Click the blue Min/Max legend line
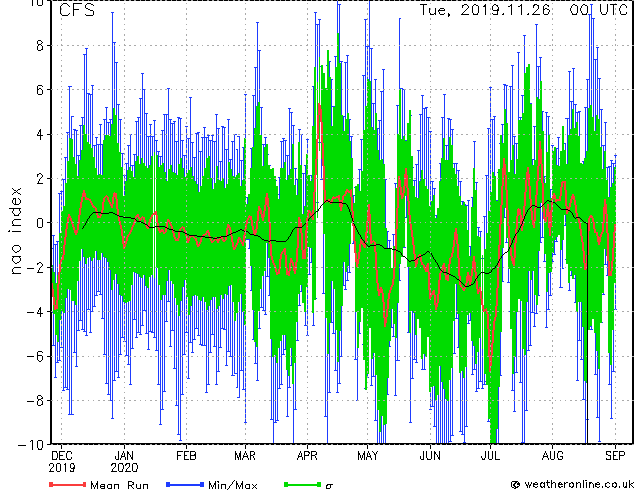The height and width of the screenshot is (490, 634). coord(185,484)
